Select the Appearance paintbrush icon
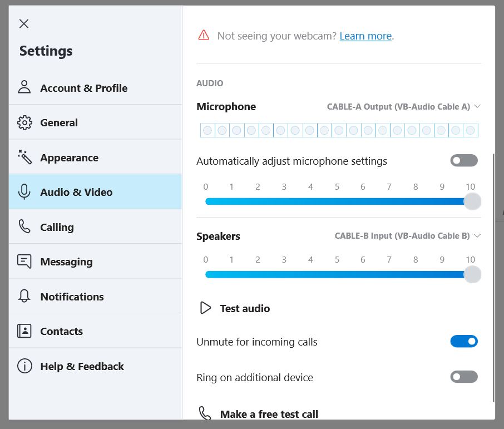Screen dimensions: 504x429 click(x=23, y=157)
